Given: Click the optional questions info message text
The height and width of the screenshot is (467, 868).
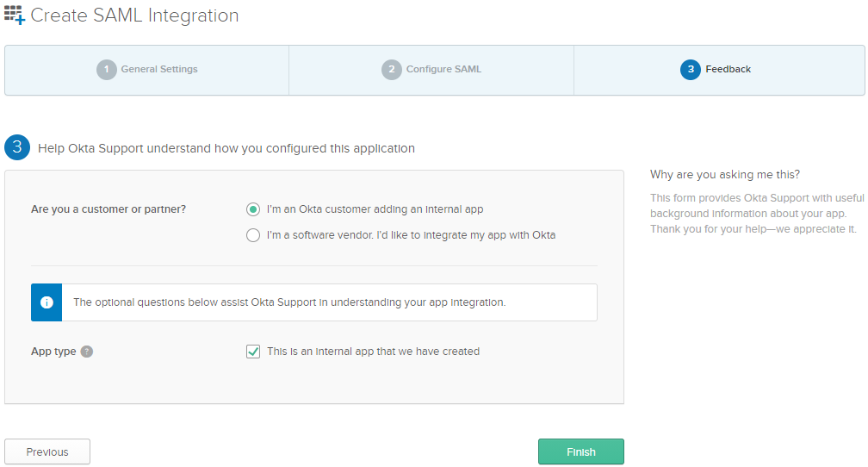Looking at the screenshot, I should tap(289, 302).
